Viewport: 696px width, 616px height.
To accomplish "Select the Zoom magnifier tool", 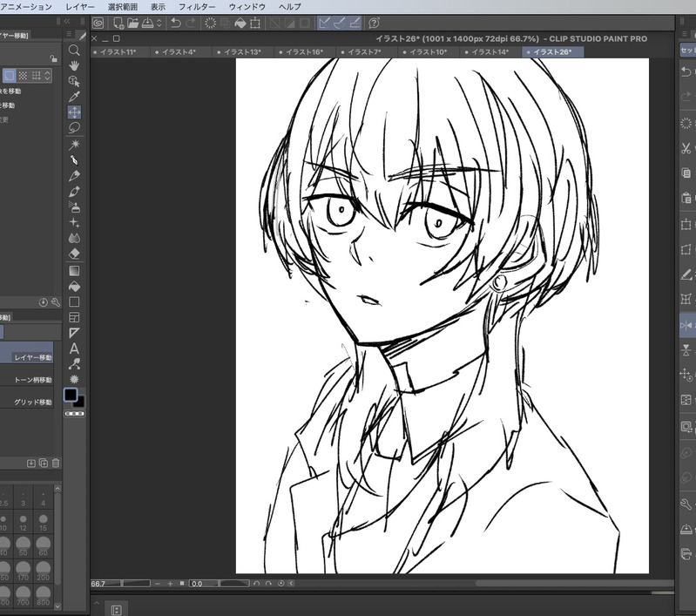I will coord(74,51).
